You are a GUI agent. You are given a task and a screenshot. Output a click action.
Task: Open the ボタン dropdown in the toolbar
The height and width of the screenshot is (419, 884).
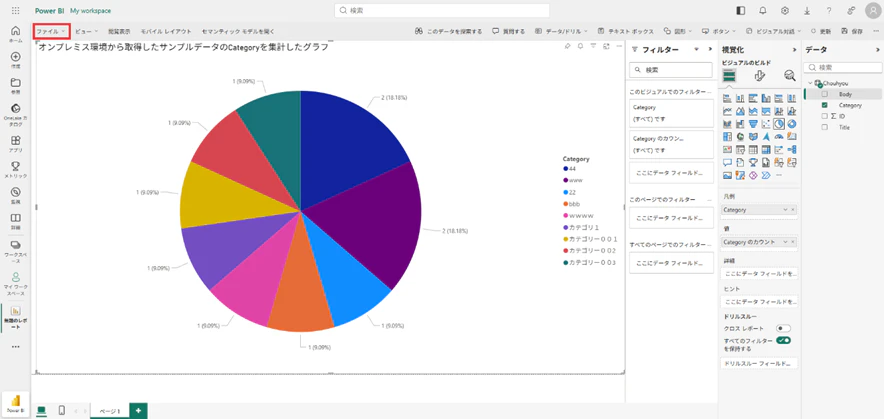(720, 32)
